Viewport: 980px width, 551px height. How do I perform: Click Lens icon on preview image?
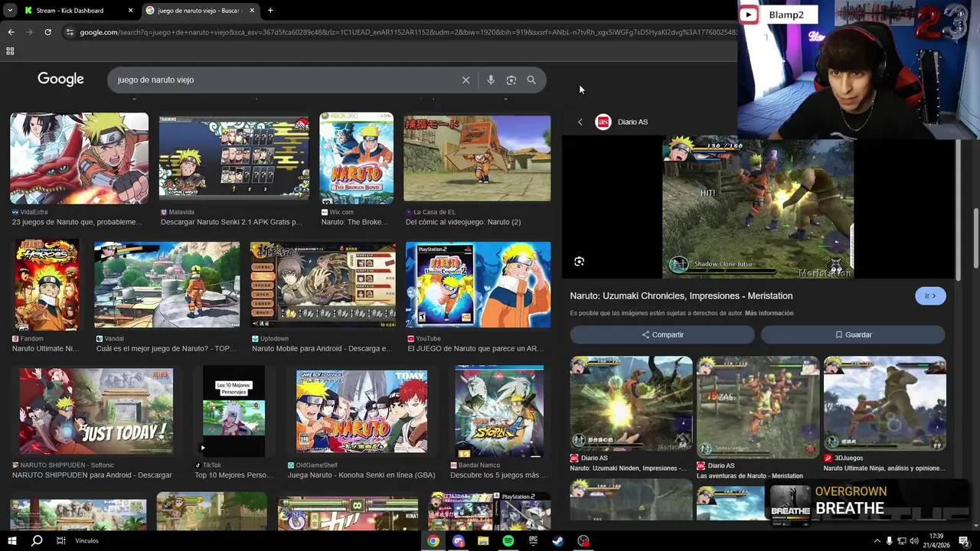click(x=580, y=262)
